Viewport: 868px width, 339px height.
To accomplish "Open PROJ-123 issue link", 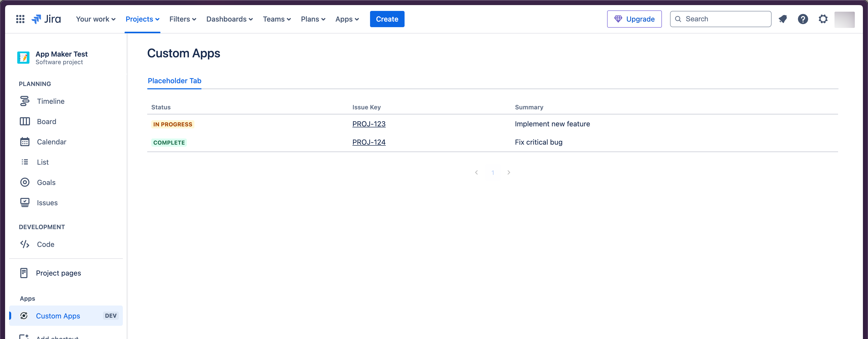I will (x=369, y=124).
